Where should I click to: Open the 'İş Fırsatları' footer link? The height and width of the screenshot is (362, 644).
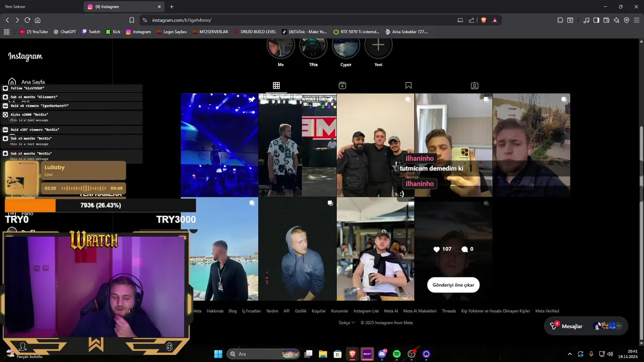(x=252, y=311)
